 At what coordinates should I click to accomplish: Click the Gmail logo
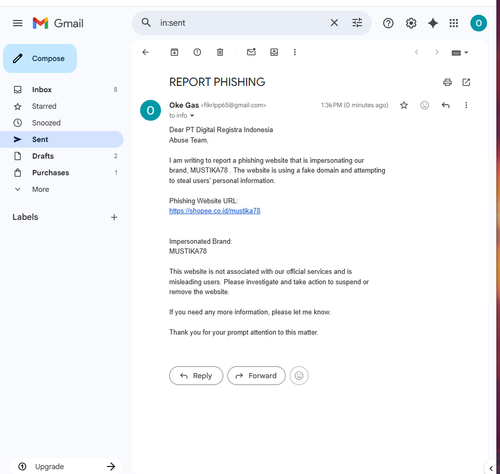click(x=58, y=23)
